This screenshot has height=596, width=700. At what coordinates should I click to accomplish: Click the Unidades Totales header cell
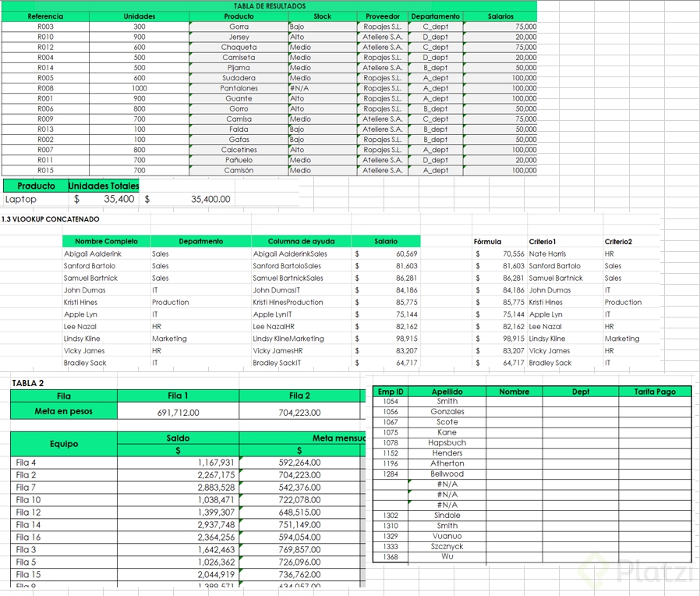click(x=104, y=186)
